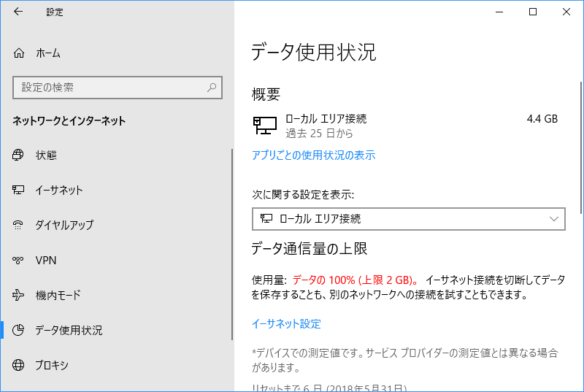Click the search magnifier icon
The height and width of the screenshot is (392, 584).
click(x=212, y=88)
